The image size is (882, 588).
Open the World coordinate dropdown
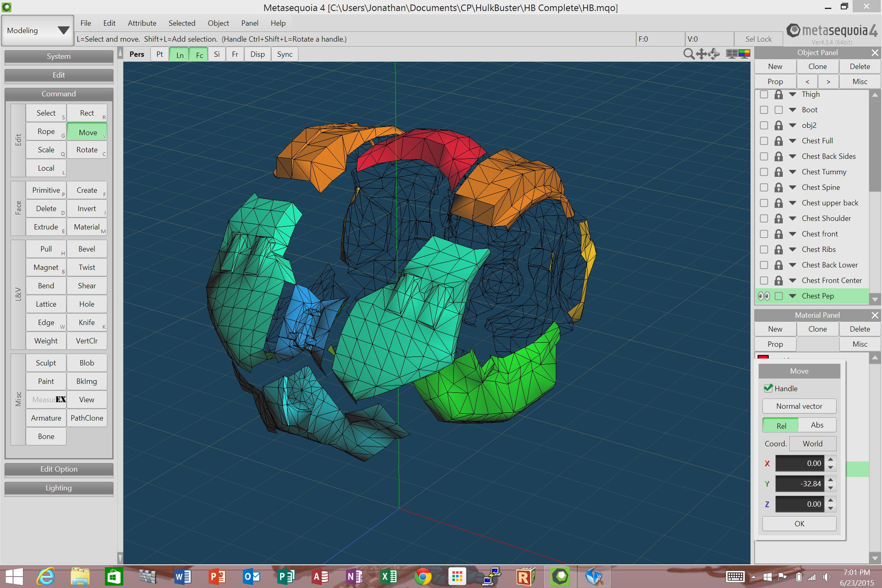pyautogui.click(x=813, y=444)
